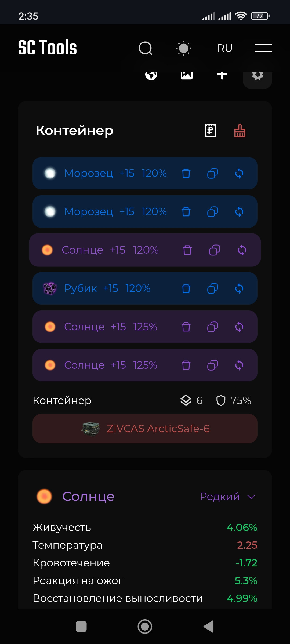Add item with the plus icon
Screen dimensions: 290x644
click(x=222, y=75)
